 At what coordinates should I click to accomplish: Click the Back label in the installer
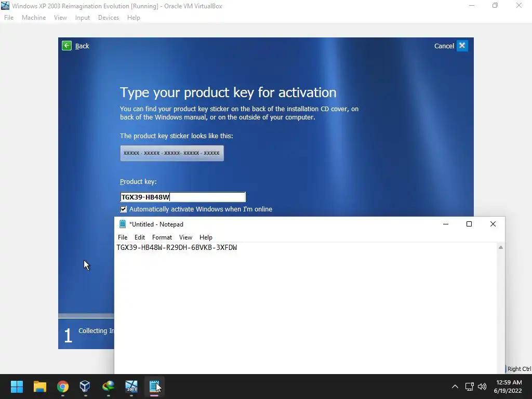click(x=82, y=46)
